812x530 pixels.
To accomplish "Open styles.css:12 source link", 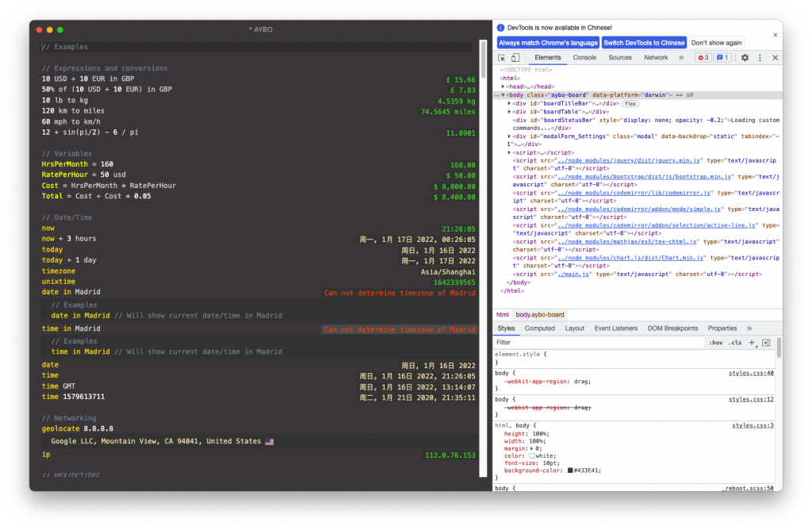I will [751, 399].
